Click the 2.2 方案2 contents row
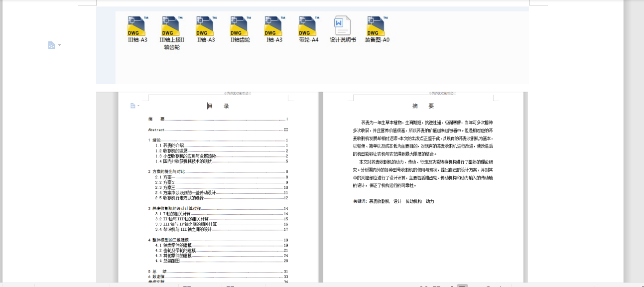644x287 pixels. [222, 182]
